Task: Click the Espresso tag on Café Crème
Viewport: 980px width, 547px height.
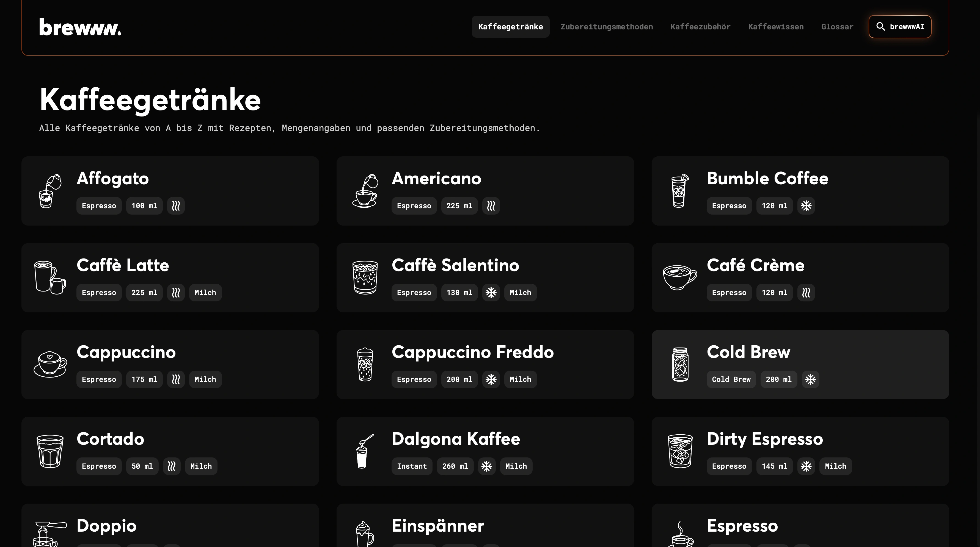Action: pos(729,292)
